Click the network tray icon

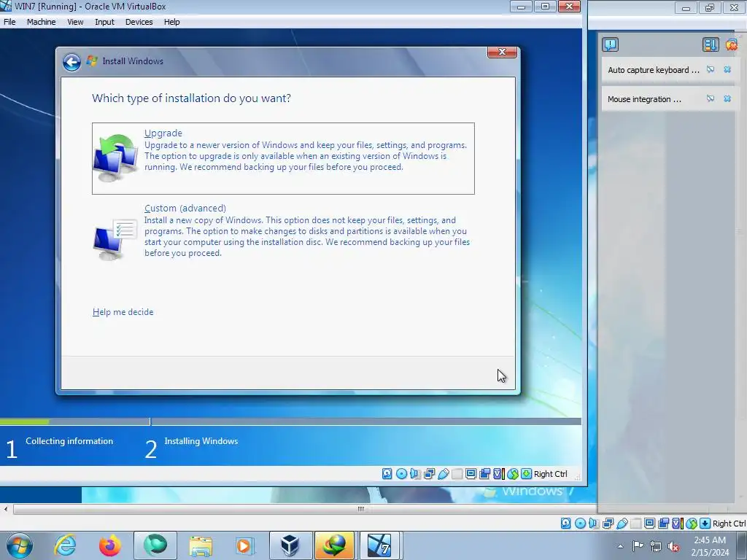pyautogui.click(x=656, y=546)
